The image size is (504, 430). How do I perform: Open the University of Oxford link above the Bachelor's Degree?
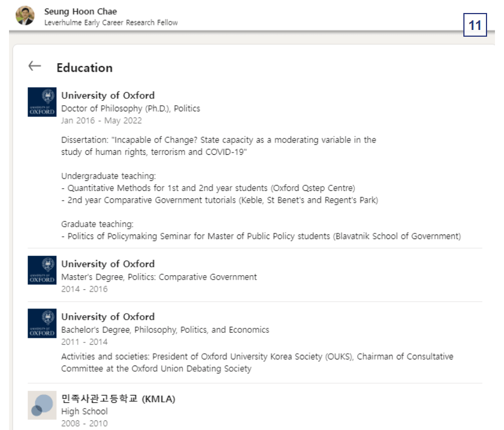click(x=108, y=316)
